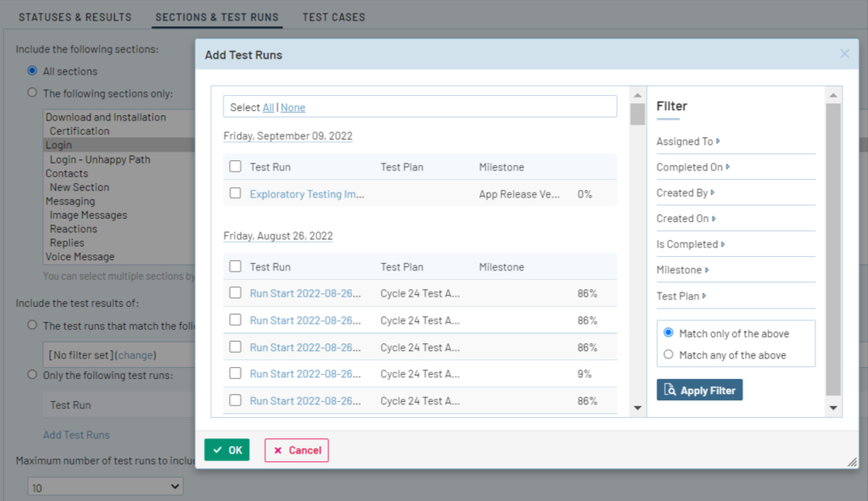Expand the Completed On filter
The height and width of the screenshot is (501, 868).
point(693,167)
